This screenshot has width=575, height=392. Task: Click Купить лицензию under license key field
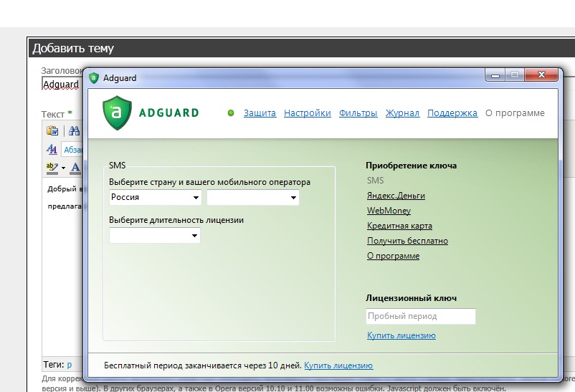point(401,335)
